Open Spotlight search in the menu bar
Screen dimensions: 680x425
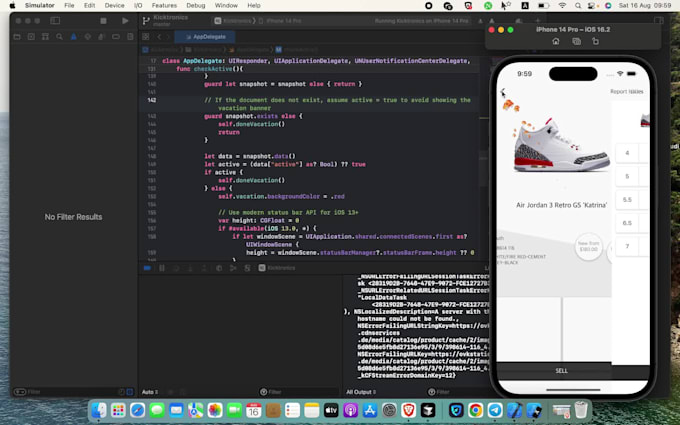click(578, 6)
